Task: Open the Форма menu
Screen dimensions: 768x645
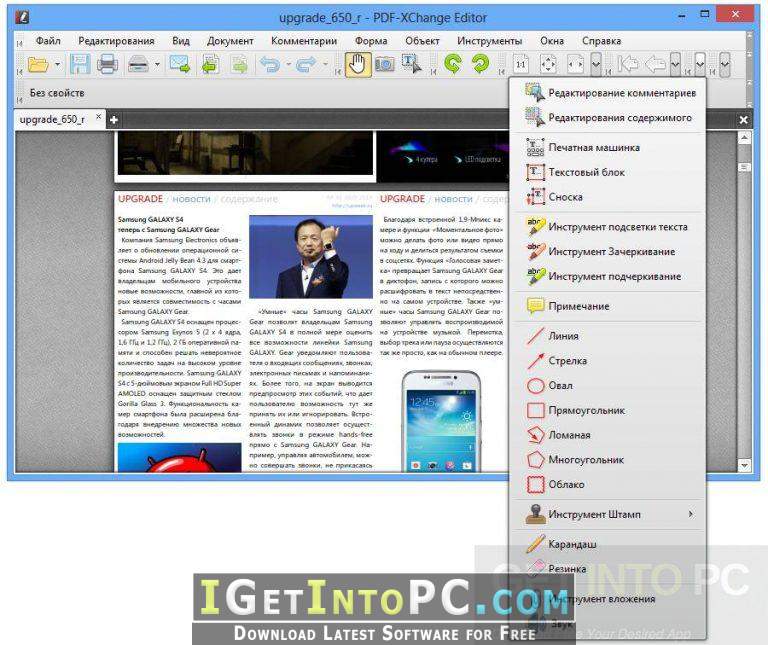Action: coord(371,41)
